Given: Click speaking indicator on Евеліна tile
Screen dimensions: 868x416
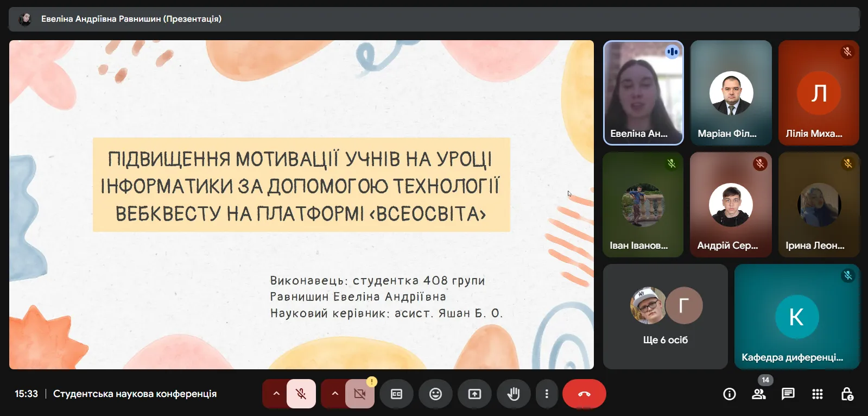Looking at the screenshot, I should point(672,52).
